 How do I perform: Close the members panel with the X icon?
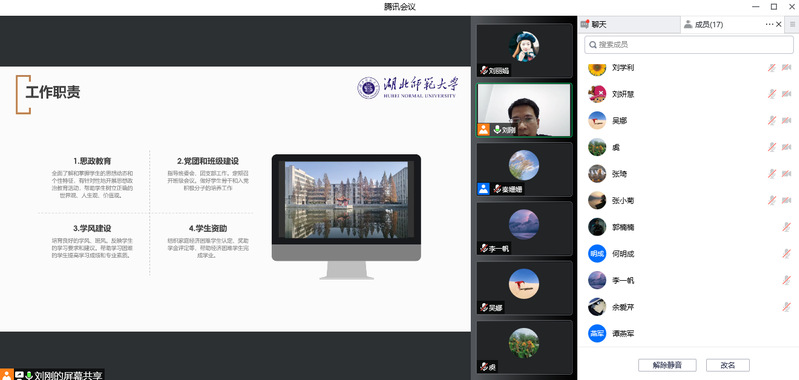(779, 24)
